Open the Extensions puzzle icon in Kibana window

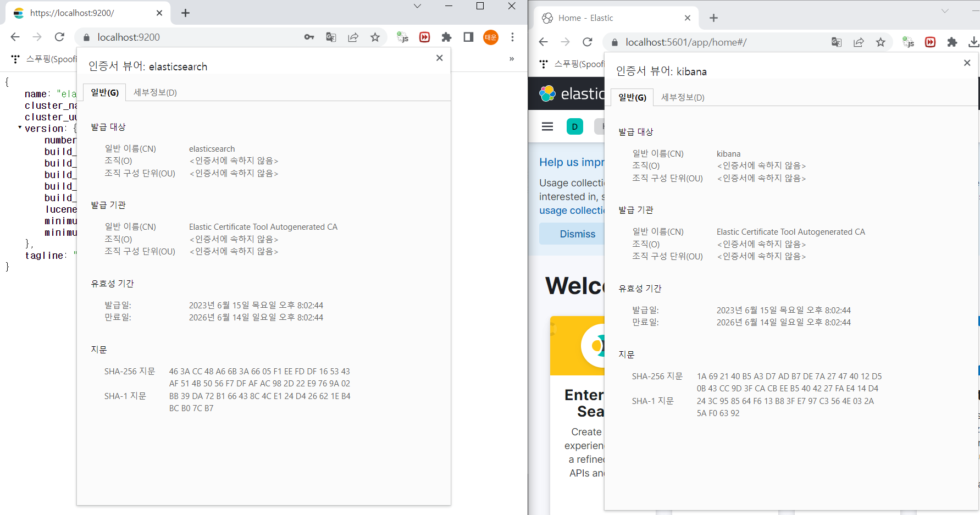[x=952, y=42]
